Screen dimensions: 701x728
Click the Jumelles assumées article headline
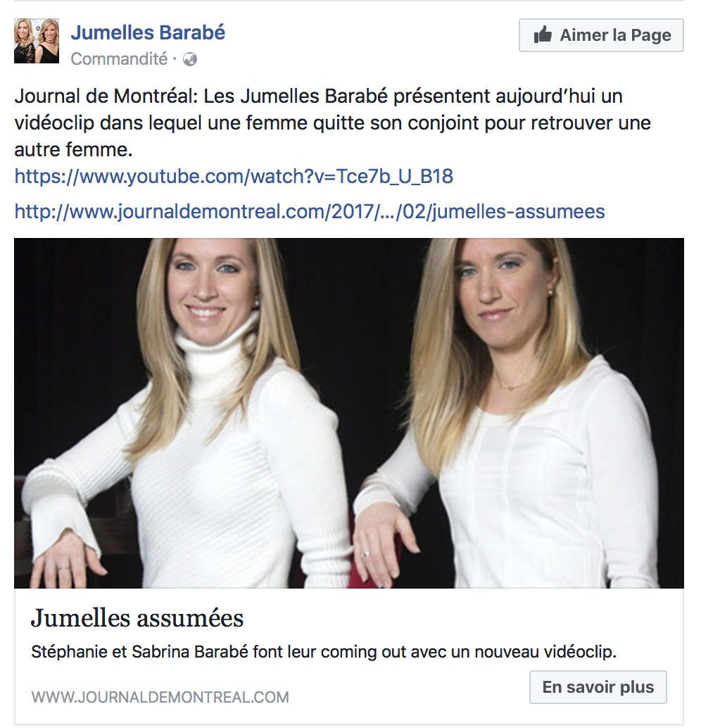137,618
